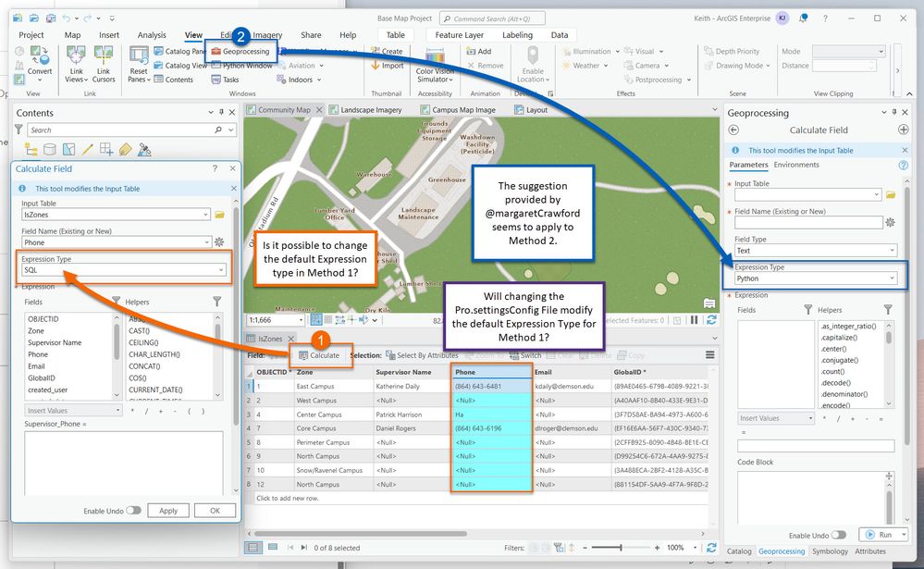This screenshot has width=924, height=569.
Task: Toggle Enable Undo in left Calculate Field dialog
Action: (133, 511)
